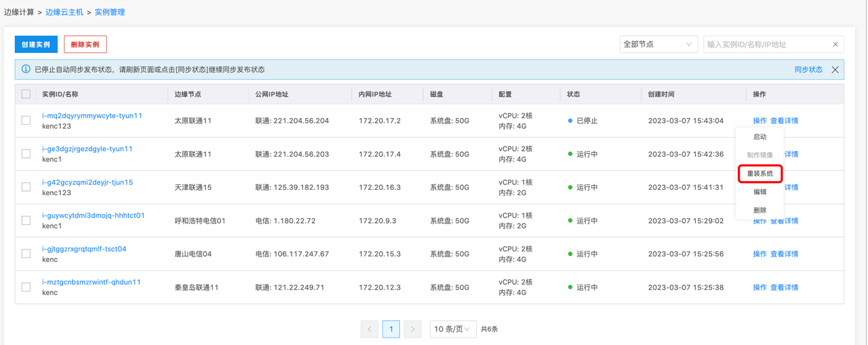Viewport: 868px width, 345px height.
Task: Open 操作 dropdown for 唐山电信04 instance
Action: pyautogui.click(x=759, y=254)
